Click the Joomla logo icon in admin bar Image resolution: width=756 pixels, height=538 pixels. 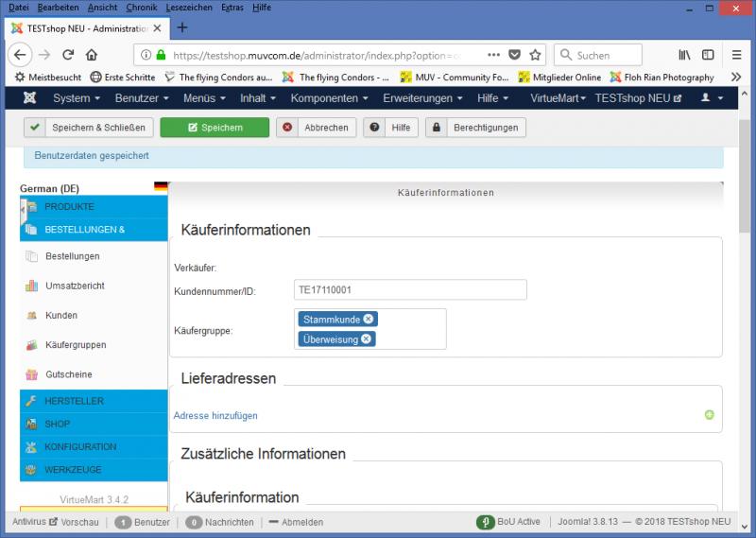pyautogui.click(x=30, y=98)
